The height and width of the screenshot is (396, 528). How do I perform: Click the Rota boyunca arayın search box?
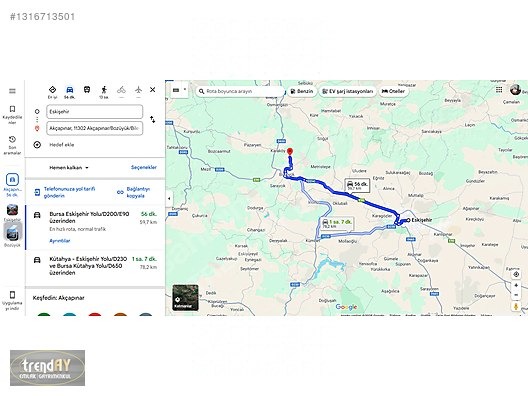(x=240, y=91)
